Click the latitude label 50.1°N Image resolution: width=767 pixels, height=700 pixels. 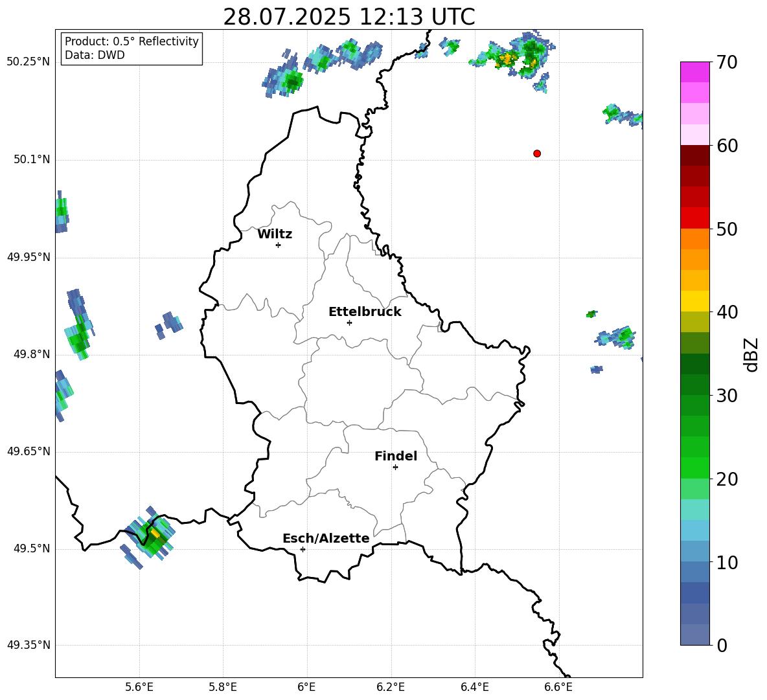pyautogui.click(x=32, y=160)
